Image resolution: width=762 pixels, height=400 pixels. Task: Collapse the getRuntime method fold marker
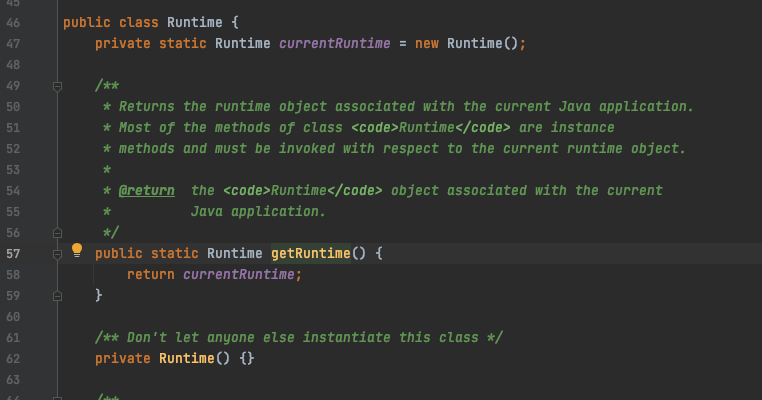[x=58, y=253]
